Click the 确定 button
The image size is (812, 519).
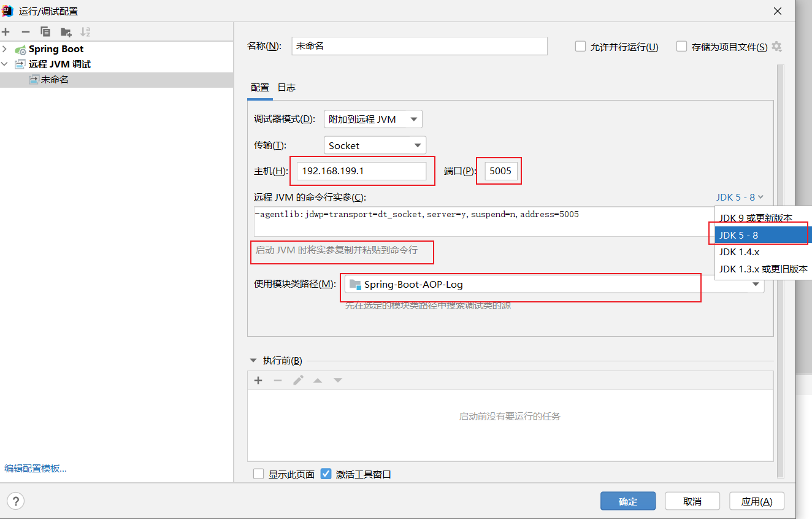tap(628, 501)
